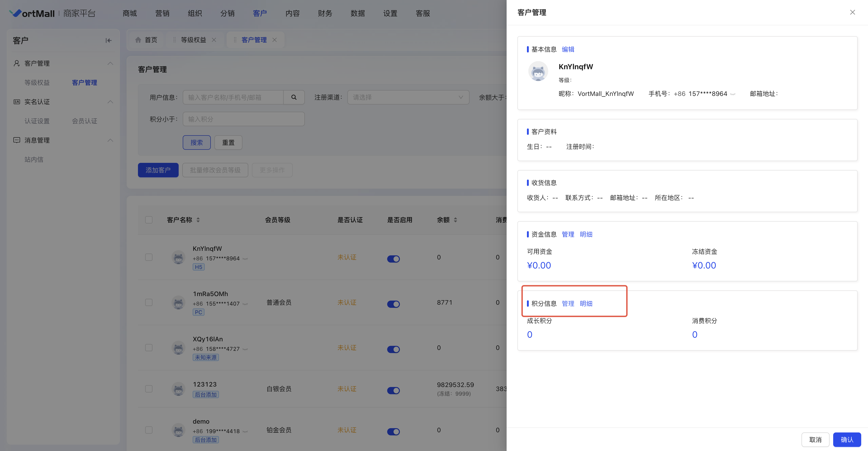Click the search magnifier icon in 用户信息
868x451 pixels.
coord(294,97)
